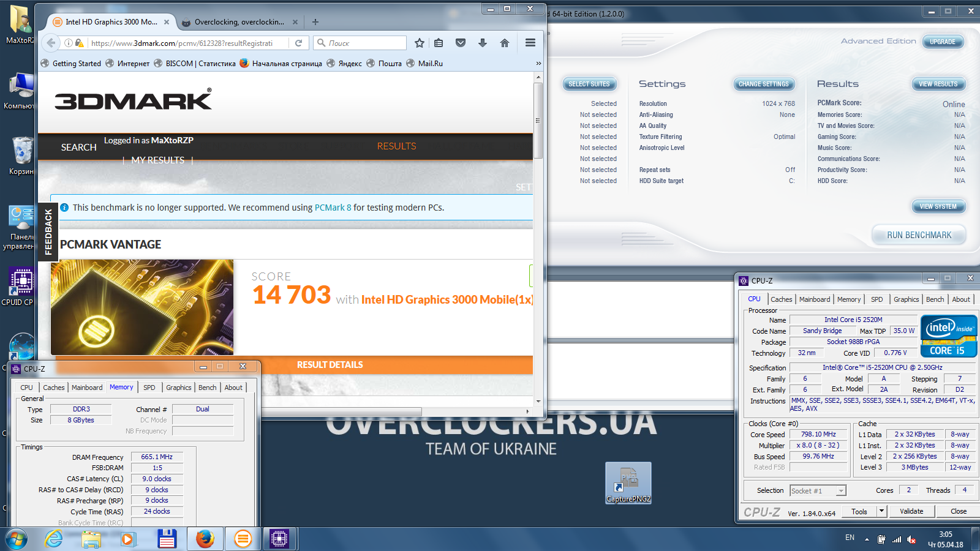Click the Pocket save icon
This screenshot has width=980, height=551.
pyautogui.click(x=461, y=43)
